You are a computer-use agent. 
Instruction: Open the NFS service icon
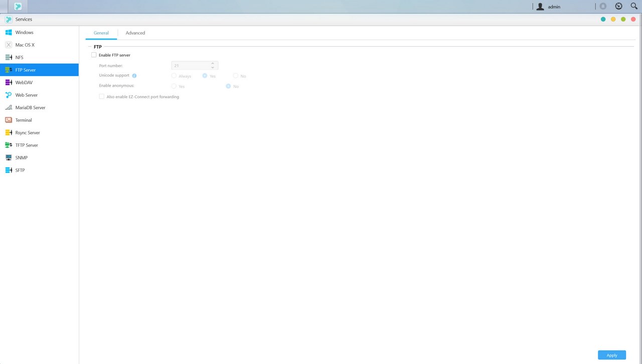pyautogui.click(x=9, y=57)
